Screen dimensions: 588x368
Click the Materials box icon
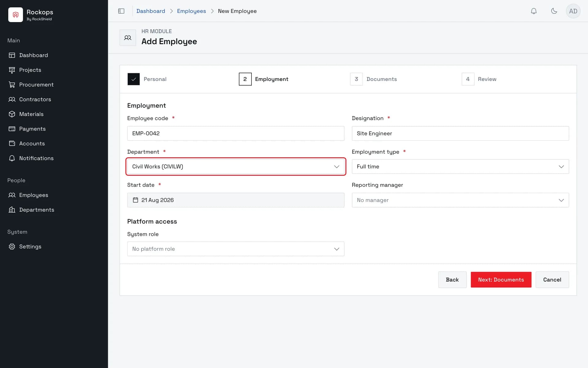pyautogui.click(x=12, y=114)
